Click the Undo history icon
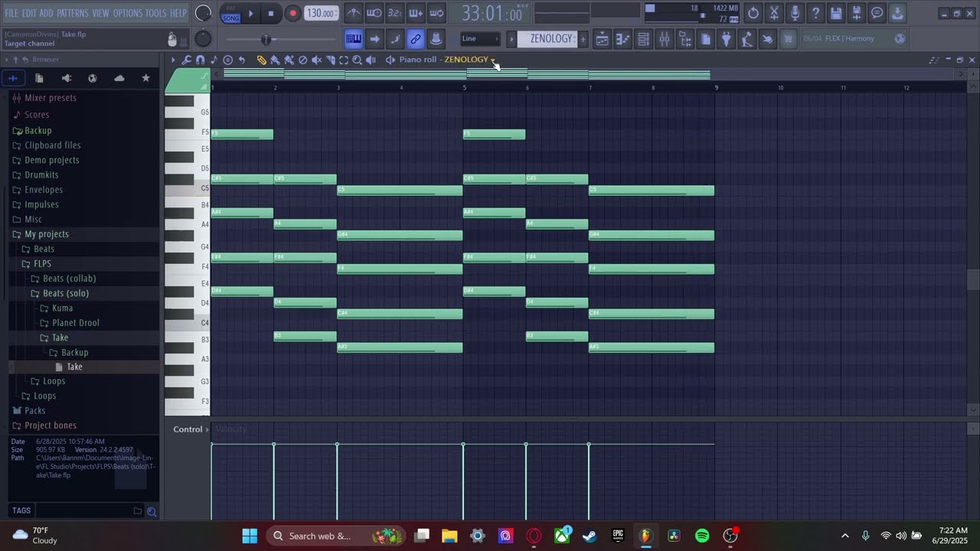The width and height of the screenshot is (980, 551). pyautogui.click(x=753, y=13)
